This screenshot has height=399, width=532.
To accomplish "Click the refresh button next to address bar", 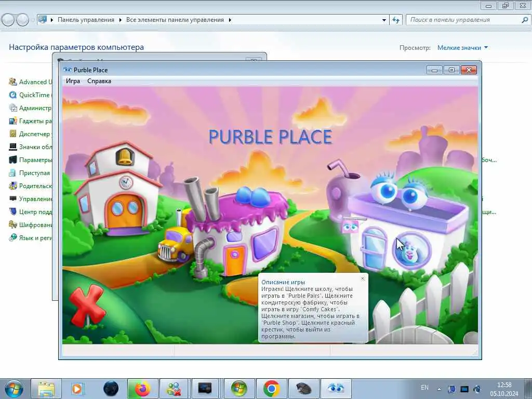I will point(396,20).
